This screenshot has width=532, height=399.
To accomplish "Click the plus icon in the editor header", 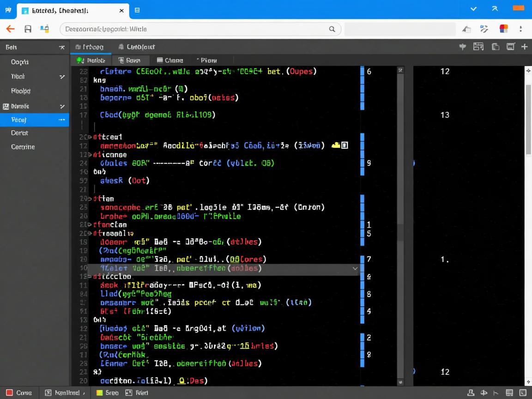I will tap(524, 47).
